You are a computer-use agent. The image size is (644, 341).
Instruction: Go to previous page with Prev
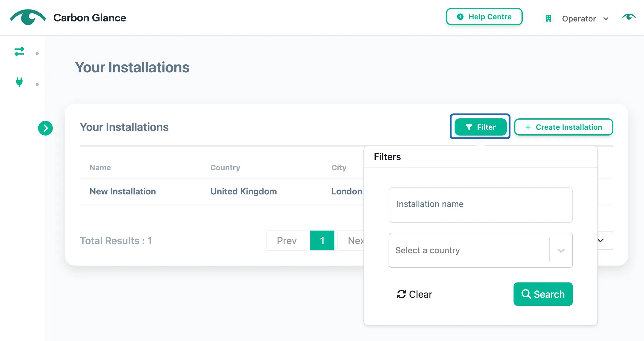tap(287, 240)
